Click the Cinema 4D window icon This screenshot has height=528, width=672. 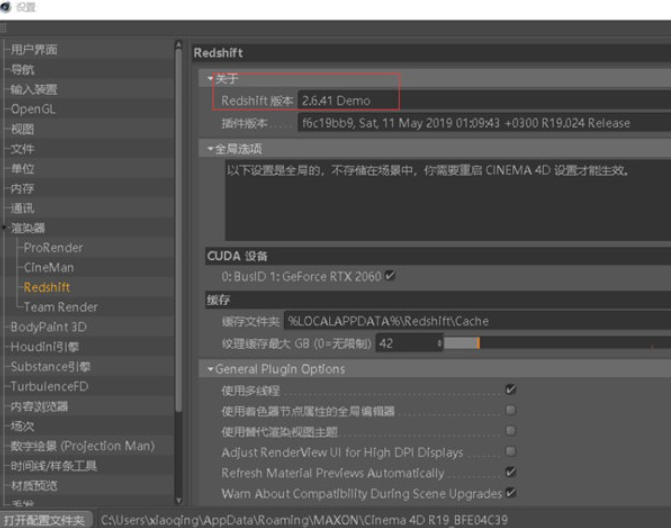point(6,7)
